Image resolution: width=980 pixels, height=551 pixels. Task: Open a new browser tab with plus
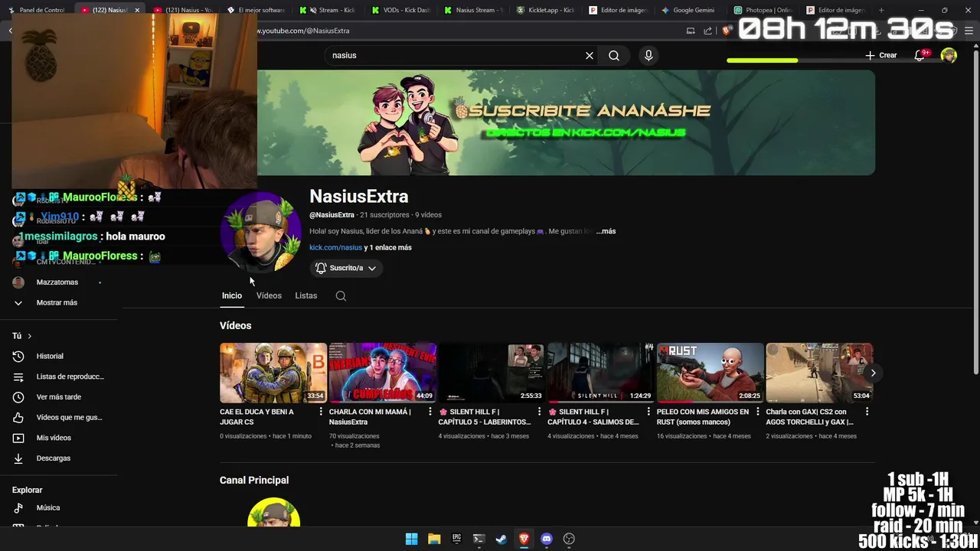point(881,10)
